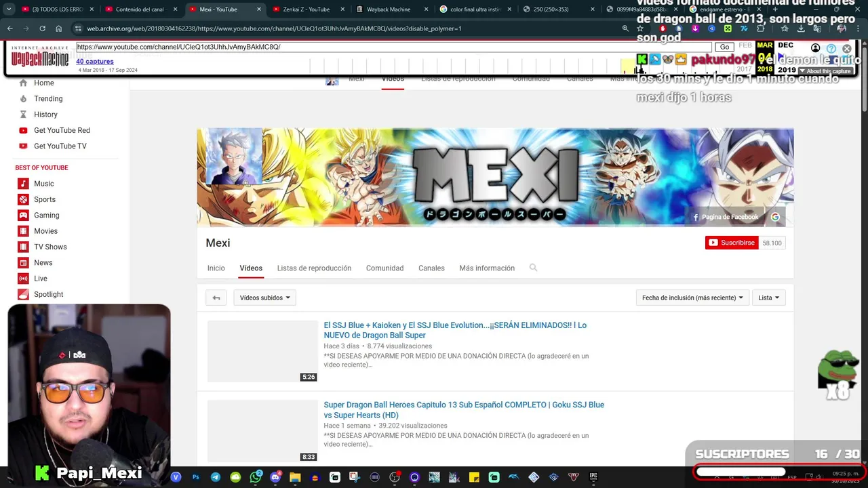868x488 pixels.
Task: Expand About this capture in Wayback toolbar
Action: (x=825, y=71)
